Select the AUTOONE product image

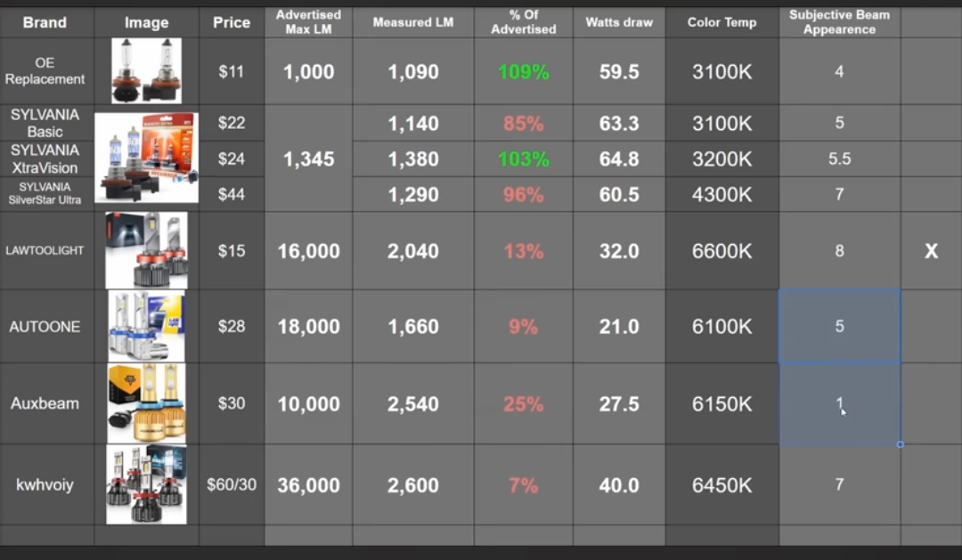point(146,326)
